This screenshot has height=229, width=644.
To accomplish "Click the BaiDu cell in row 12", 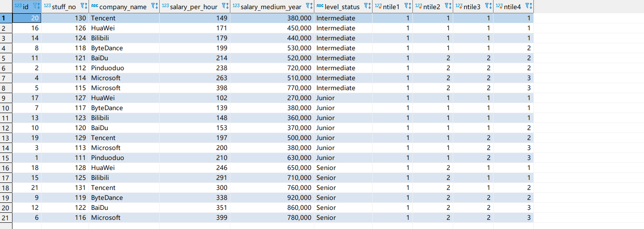I will (x=124, y=128).
